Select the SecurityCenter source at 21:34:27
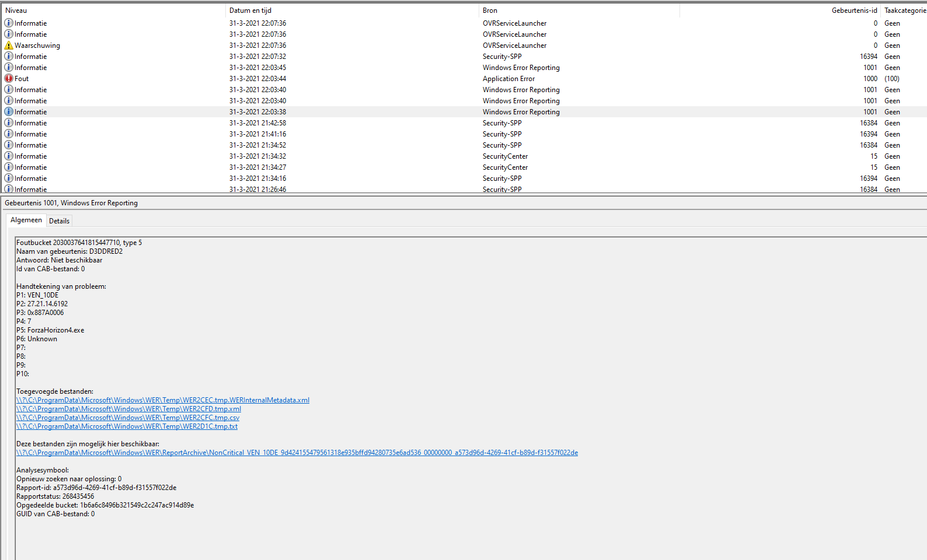Image resolution: width=927 pixels, height=560 pixels. click(x=505, y=167)
